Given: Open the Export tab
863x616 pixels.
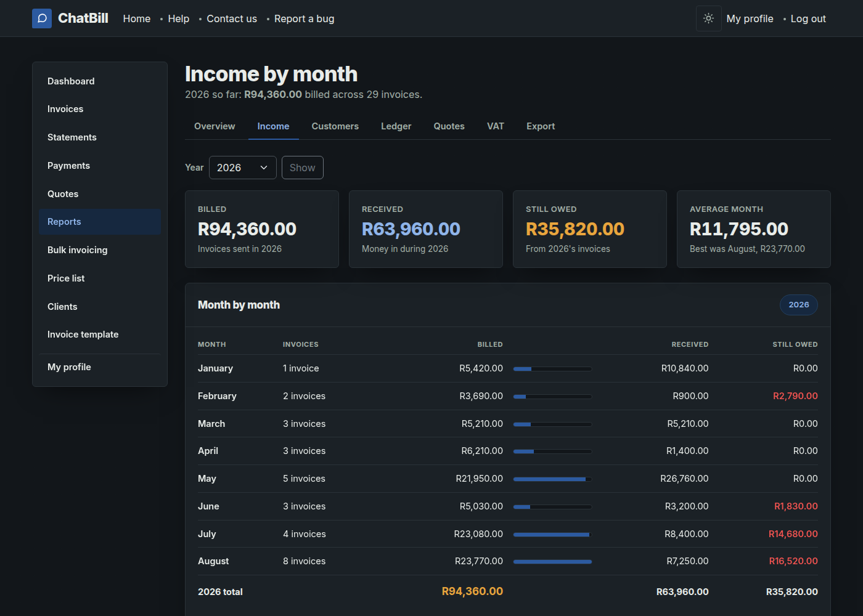Looking at the screenshot, I should click(x=541, y=126).
